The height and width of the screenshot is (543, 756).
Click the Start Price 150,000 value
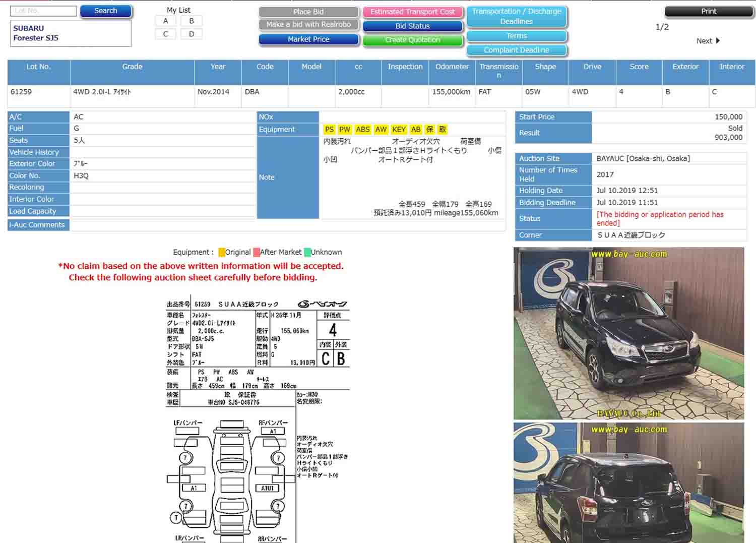tap(728, 116)
